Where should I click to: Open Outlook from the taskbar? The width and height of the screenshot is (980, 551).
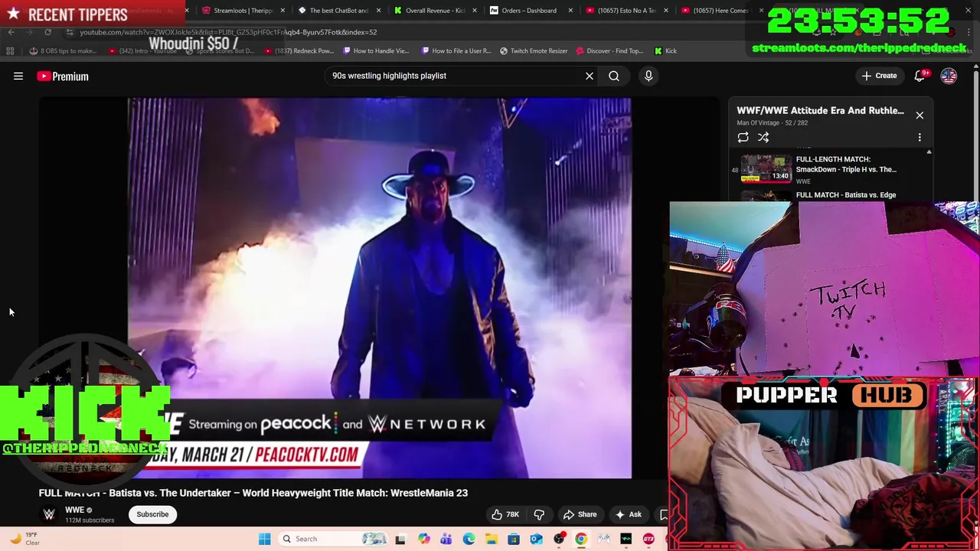536,539
